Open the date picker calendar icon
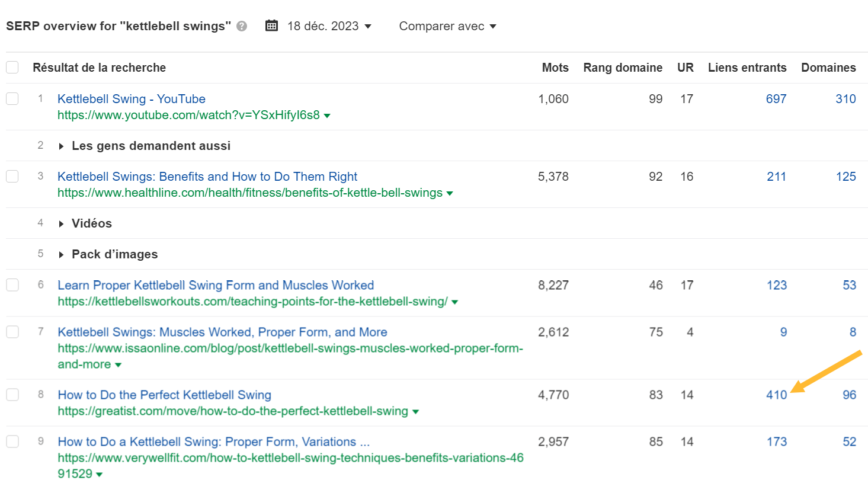 coord(271,25)
